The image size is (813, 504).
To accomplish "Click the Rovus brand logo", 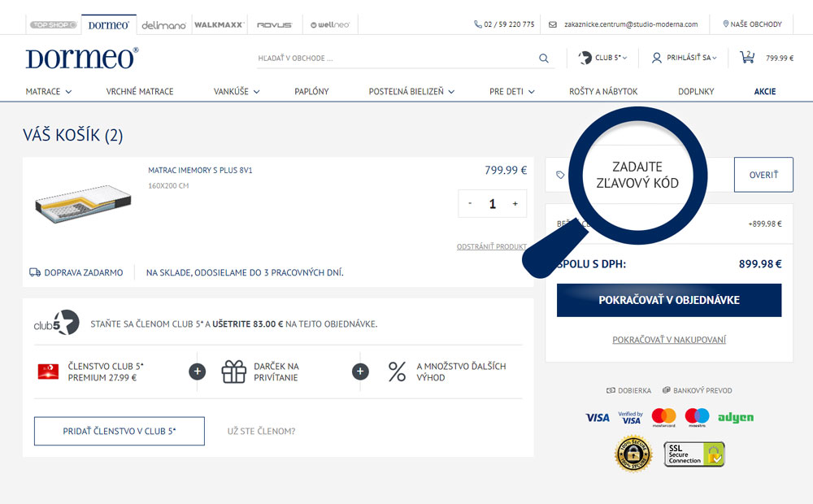I will coord(274,25).
